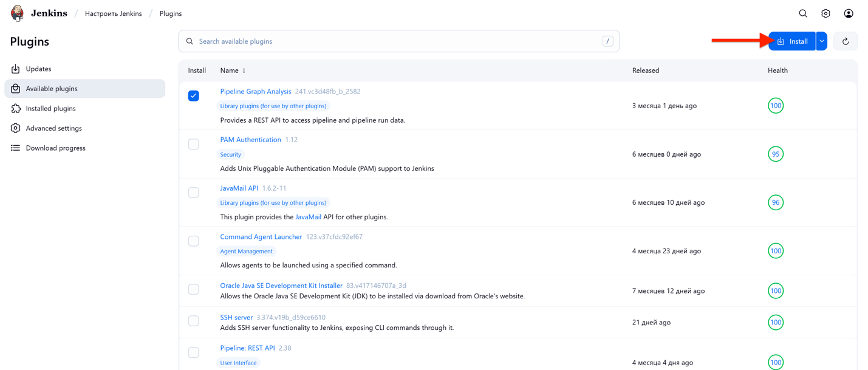Click health score 95 badge for PAM Authentication
This screenshot has width=868, height=370.
[775, 154]
